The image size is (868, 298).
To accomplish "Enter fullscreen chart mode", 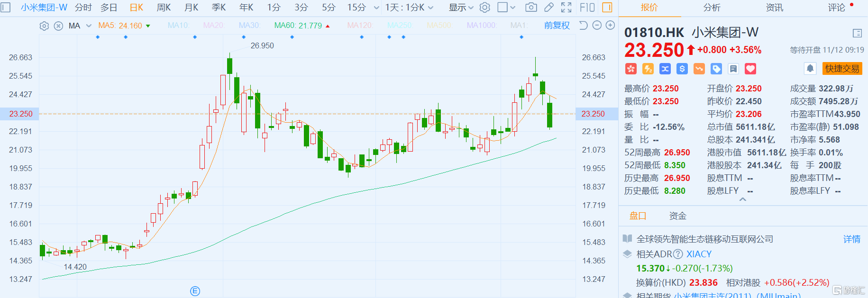I will [x=566, y=7].
